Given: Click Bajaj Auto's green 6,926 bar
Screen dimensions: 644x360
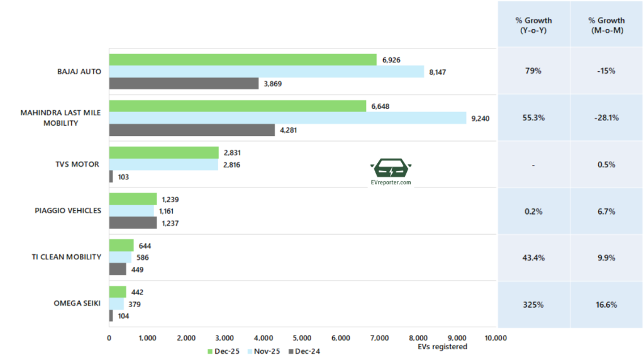Looking at the screenshot, I should 242,60.
